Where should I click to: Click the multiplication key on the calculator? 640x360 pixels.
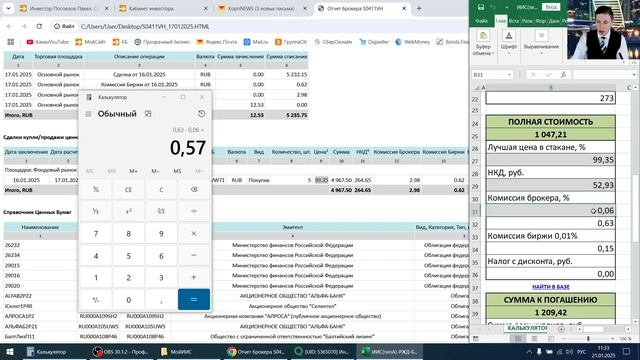coord(194,233)
